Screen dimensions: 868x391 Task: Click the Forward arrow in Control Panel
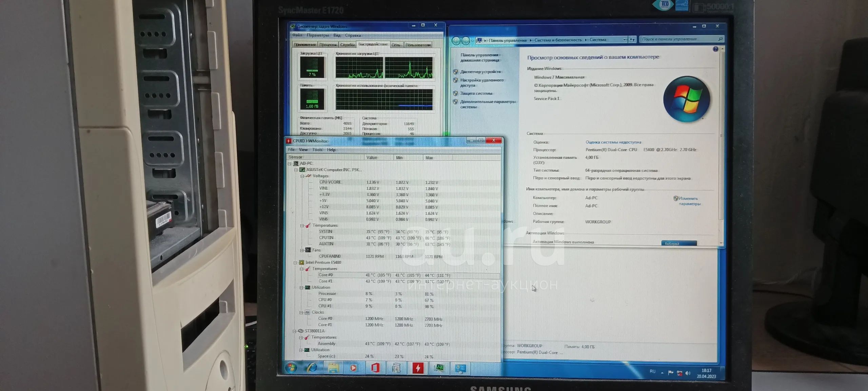point(466,41)
